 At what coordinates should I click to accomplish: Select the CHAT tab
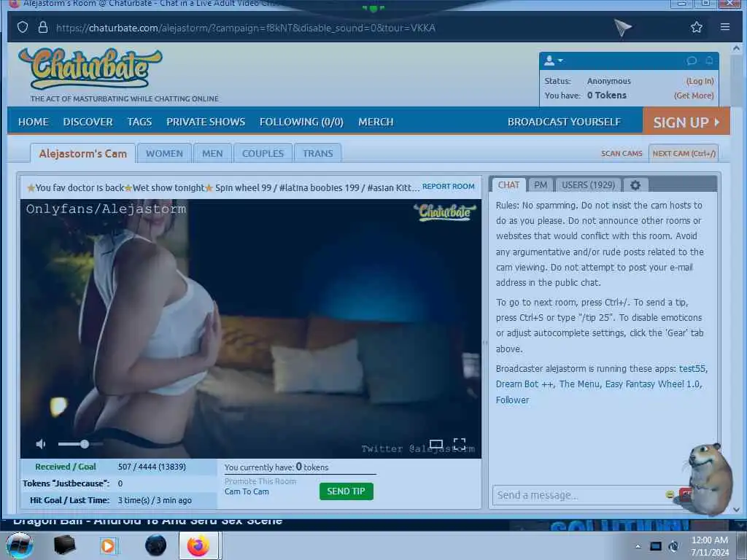(508, 184)
